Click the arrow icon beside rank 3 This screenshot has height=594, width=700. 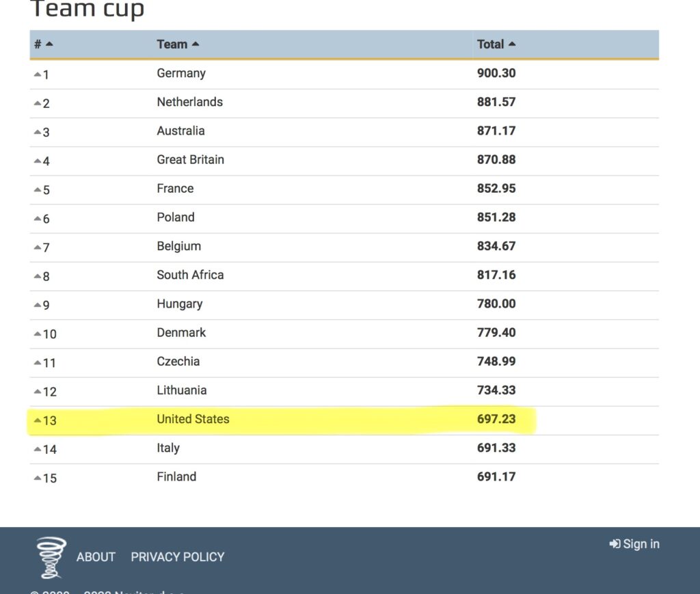pyautogui.click(x=38, y=131)
